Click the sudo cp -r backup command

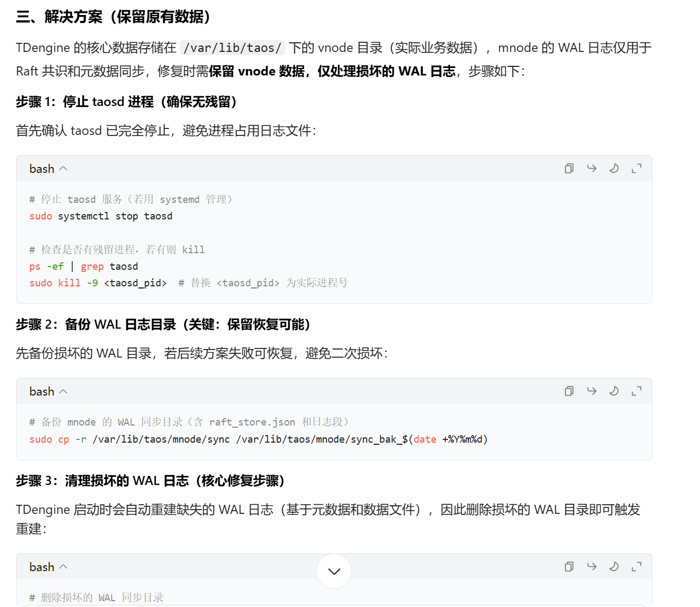[258, 439]
